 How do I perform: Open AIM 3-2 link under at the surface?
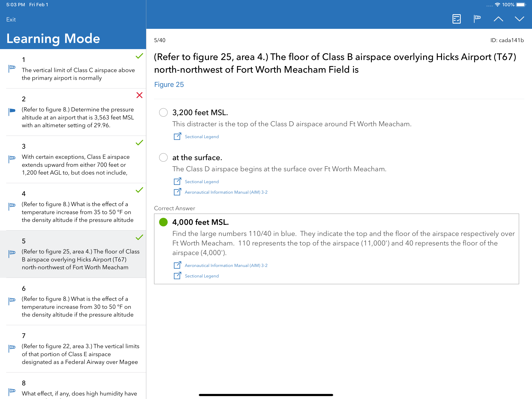[x=226, y=192]
